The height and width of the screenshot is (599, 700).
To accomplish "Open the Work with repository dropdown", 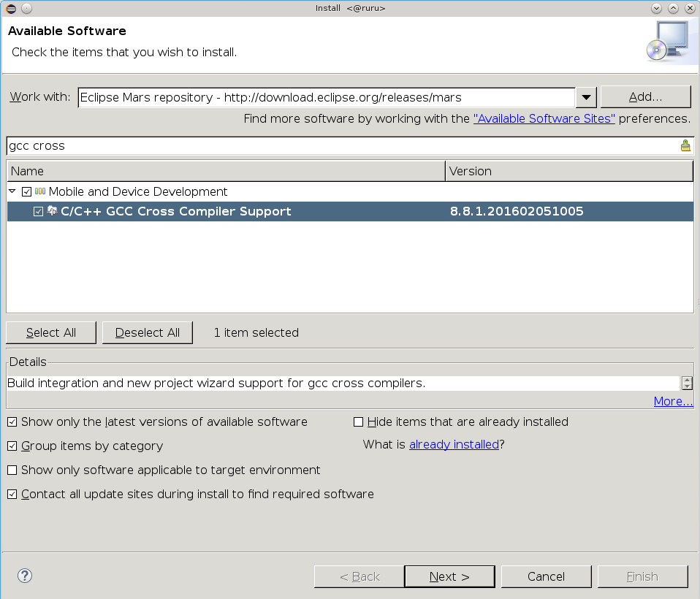I will pos(586,97).
